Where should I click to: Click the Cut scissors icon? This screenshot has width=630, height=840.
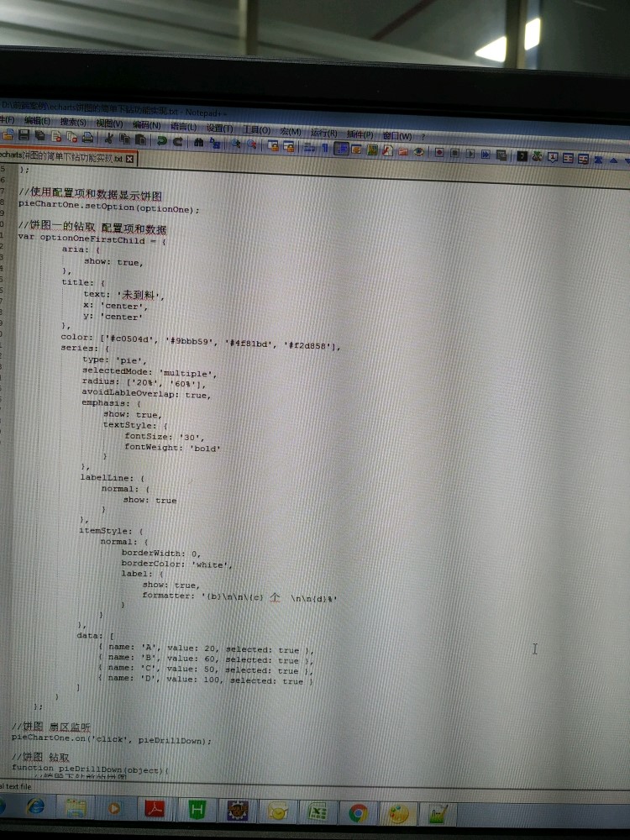click(108, 139)
